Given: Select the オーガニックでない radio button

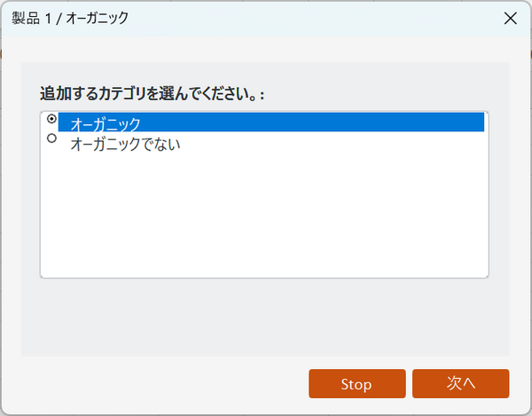Looking at the screenshot, I should tap(51, 138).
